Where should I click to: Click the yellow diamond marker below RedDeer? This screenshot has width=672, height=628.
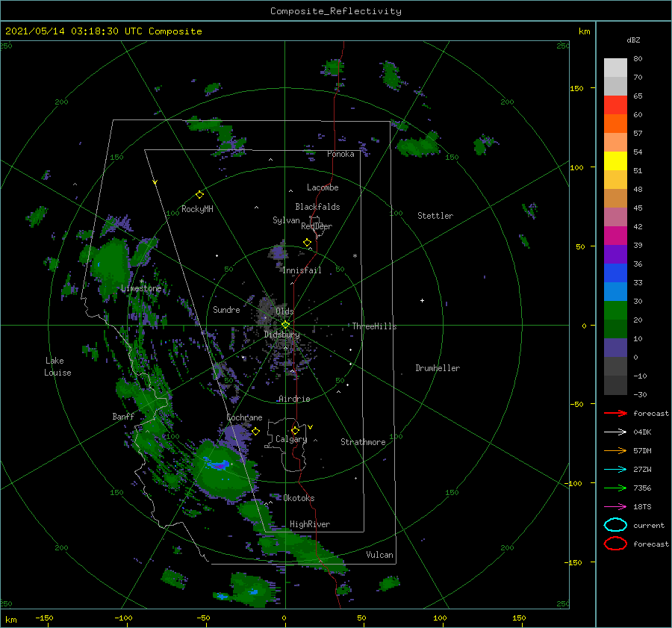click(x=308, y=243)
